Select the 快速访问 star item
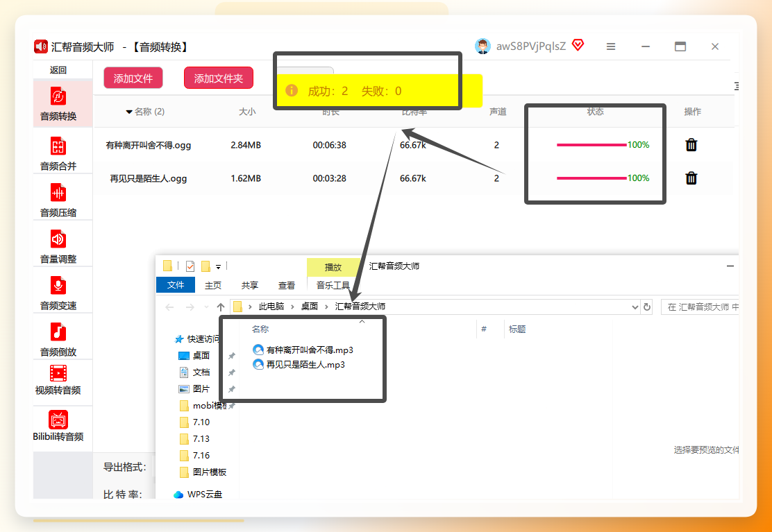This screenshot has height=532, width=772. [197, 339]
